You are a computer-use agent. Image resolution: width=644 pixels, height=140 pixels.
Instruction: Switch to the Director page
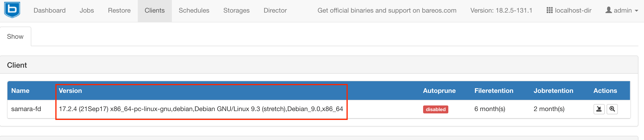275,10
